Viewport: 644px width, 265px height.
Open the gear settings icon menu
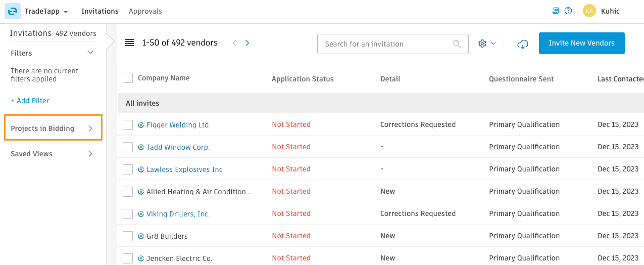pyautogui.click(x=487, y=44)
